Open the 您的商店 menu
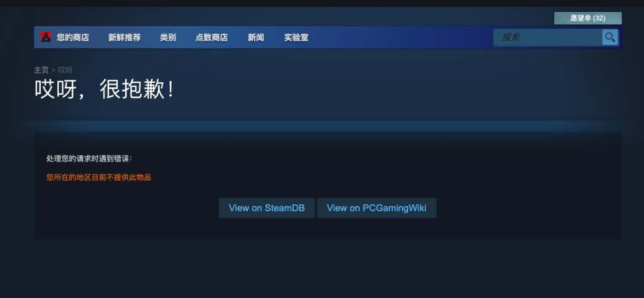The width and height of the screenshot is (644, 298). click(x=73, y=38)
